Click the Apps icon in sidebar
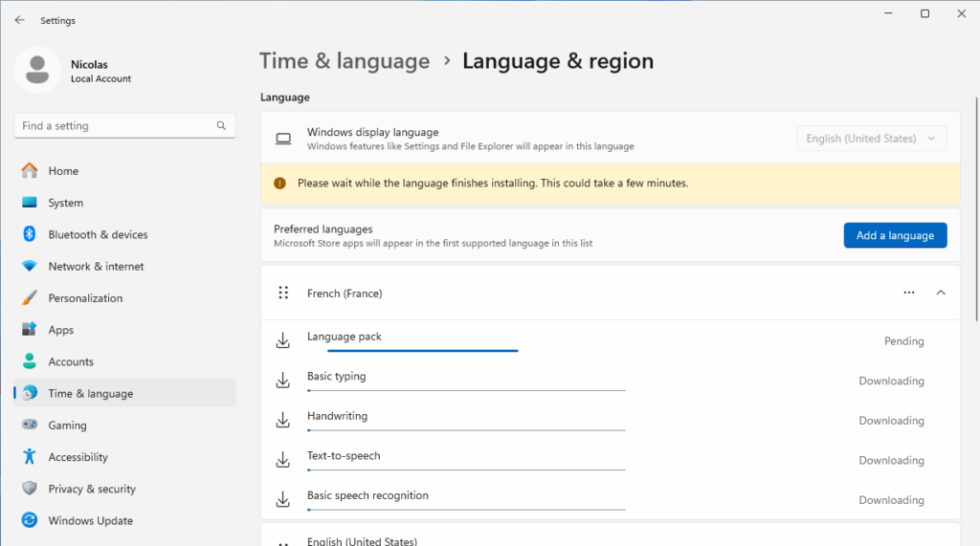 [30, 329]
